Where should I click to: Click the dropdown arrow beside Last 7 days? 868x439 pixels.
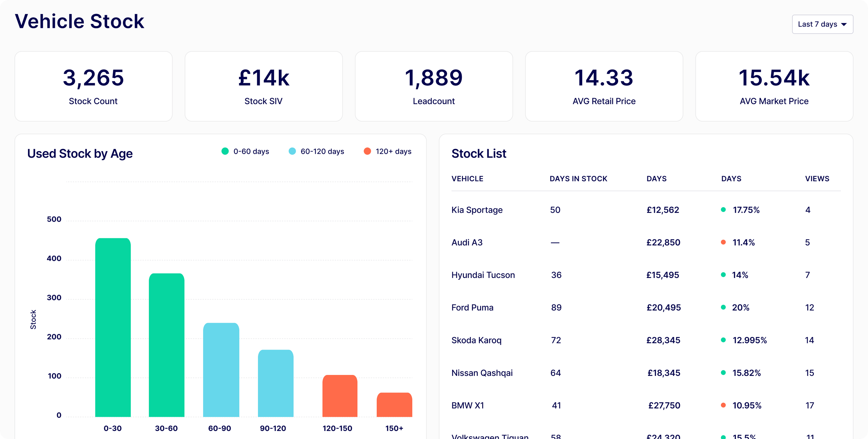[x=844, y=25]
